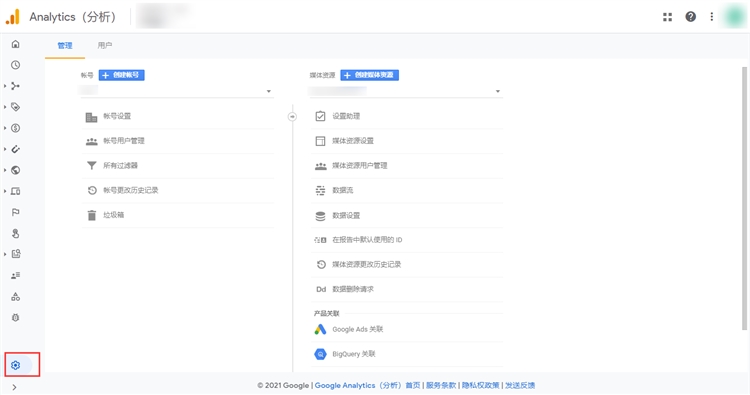Open the 帐号 selection dropdown
The height and width of the screenshot is (395, 750).
[177, 91]
